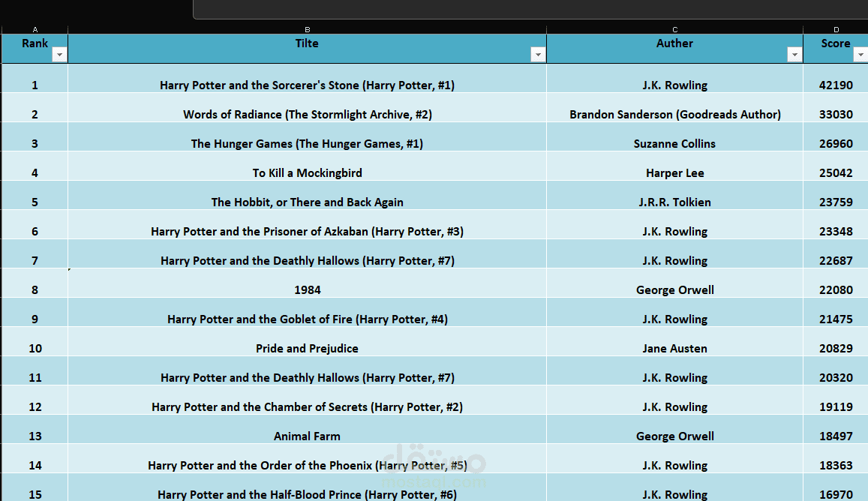Select column C header
Image resolution: width=868 pixels, height=501 pixels.
674,30
